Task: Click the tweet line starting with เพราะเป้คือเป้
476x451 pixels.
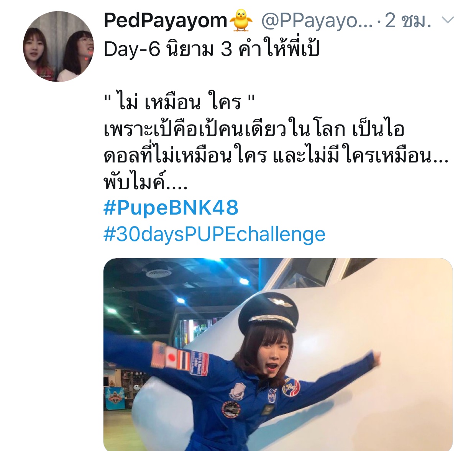Action: [x=254, y=129]
